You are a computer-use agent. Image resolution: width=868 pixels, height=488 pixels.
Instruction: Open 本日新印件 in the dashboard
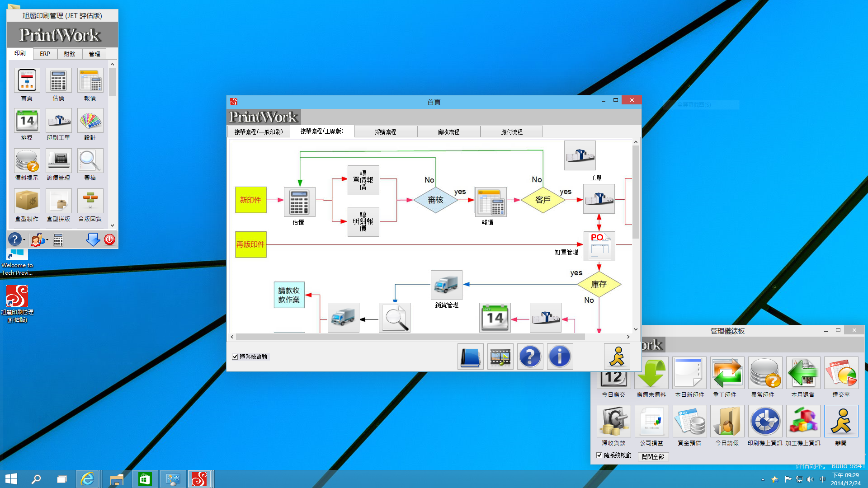click(x=689, y=373)
